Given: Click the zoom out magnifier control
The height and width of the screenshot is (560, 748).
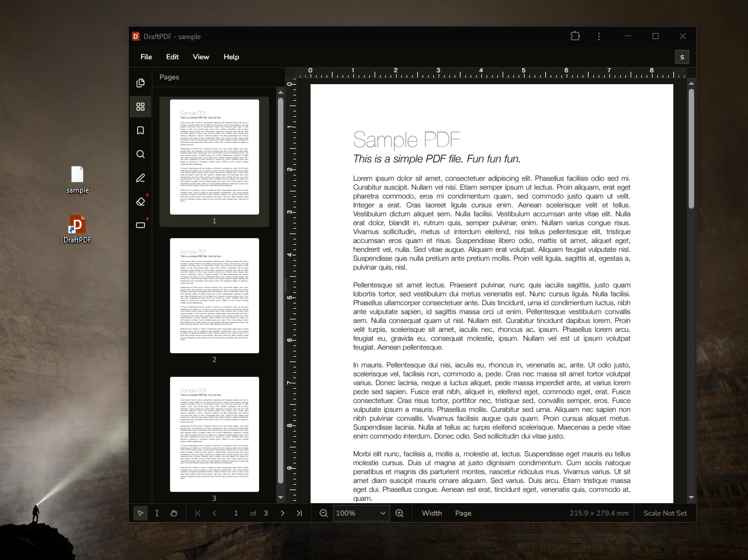Looking at the screenshot, I should pos(323,513).
